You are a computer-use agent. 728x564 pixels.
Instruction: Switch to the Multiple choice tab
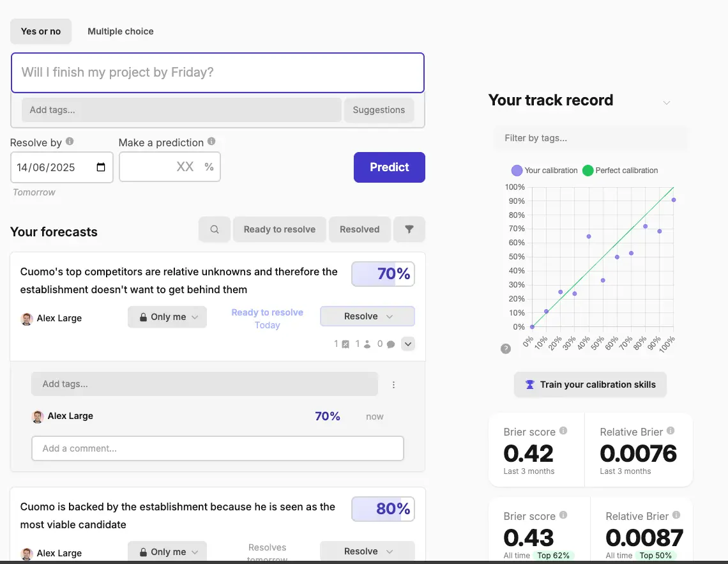coord(121,31)
